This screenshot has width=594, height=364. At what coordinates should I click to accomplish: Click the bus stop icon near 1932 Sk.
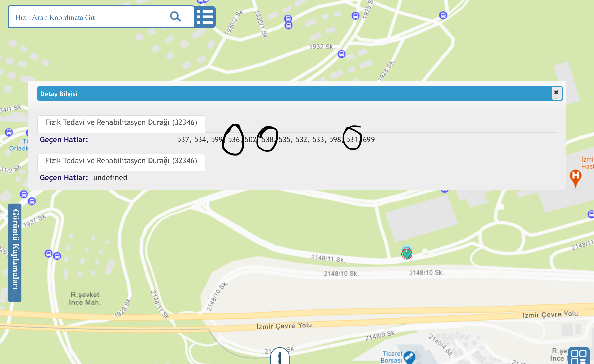click(x=341, y=54)
